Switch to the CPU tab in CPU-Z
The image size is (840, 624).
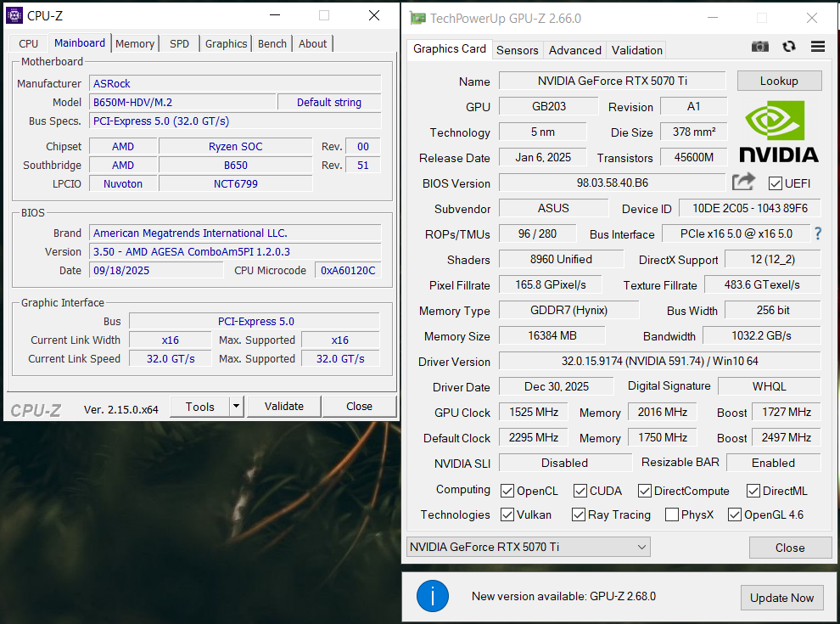(x=28, y=43)
